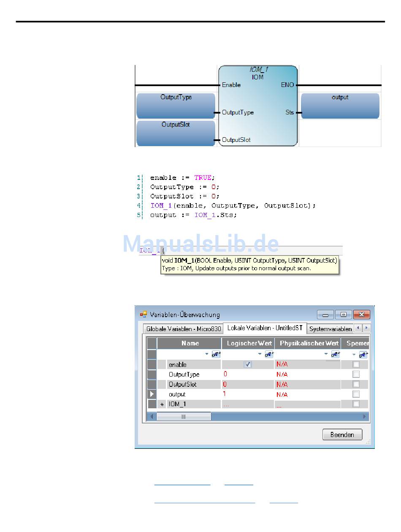Screen dimensions: 401x532
Task: Click the row pointer arrow beside output
Action: [152, 394]
